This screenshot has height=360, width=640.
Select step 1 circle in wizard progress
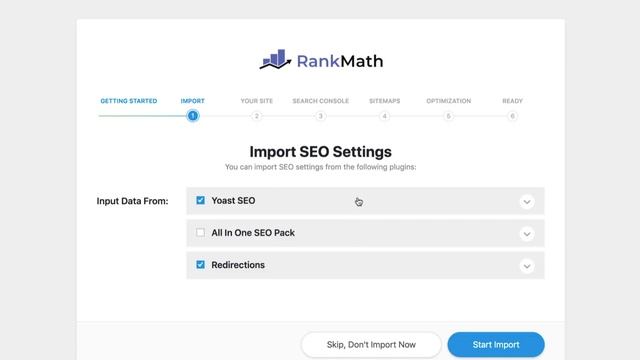pyautogui.click(x=193, y=116)
